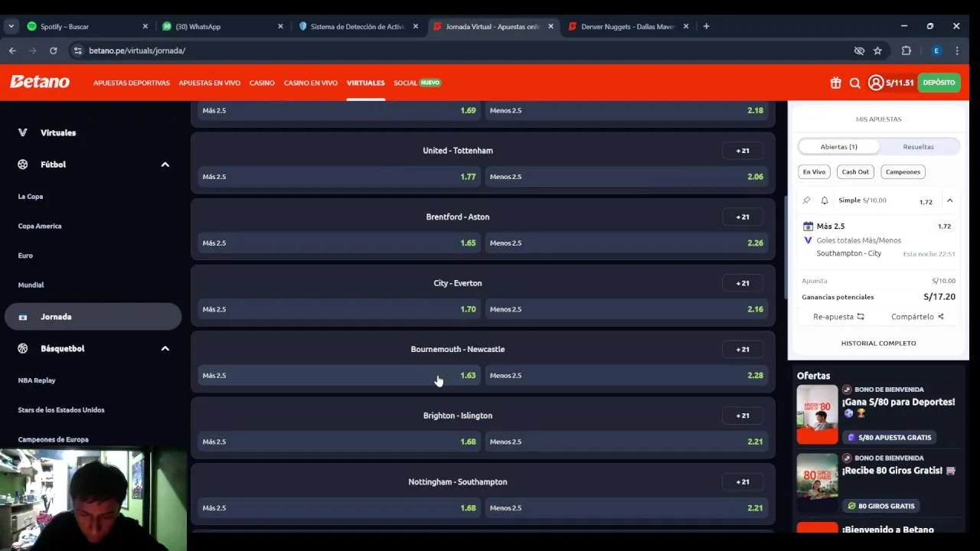980x551 pixels.
Task: Open Casino en Vivo in top navigation
Action: 311,83
